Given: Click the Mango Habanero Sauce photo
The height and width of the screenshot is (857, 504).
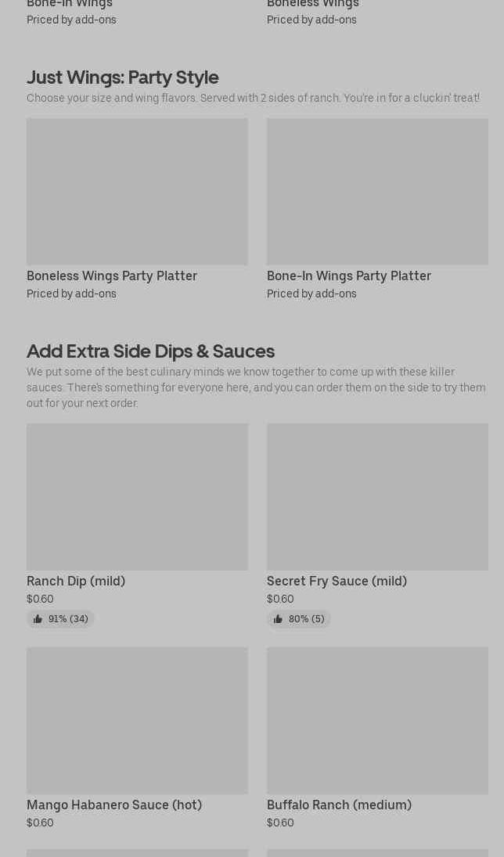Looking at the screenshot, I should (x=137, y=720).
